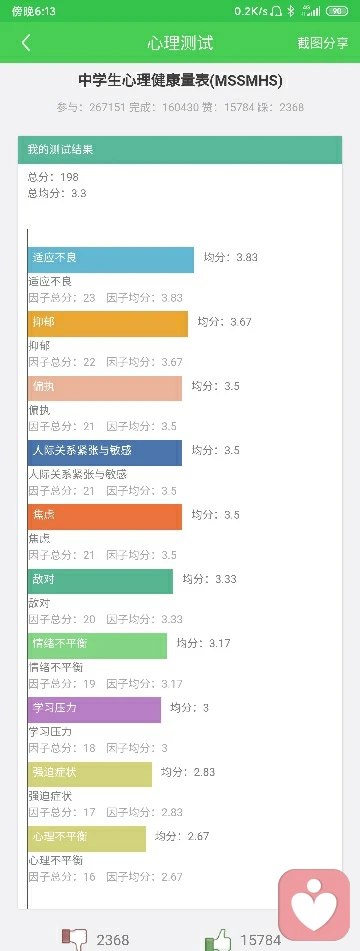Screen dimensions: 360x951
Task: Tap the thumbs-down dislike icon
Action: coord(75,939)
